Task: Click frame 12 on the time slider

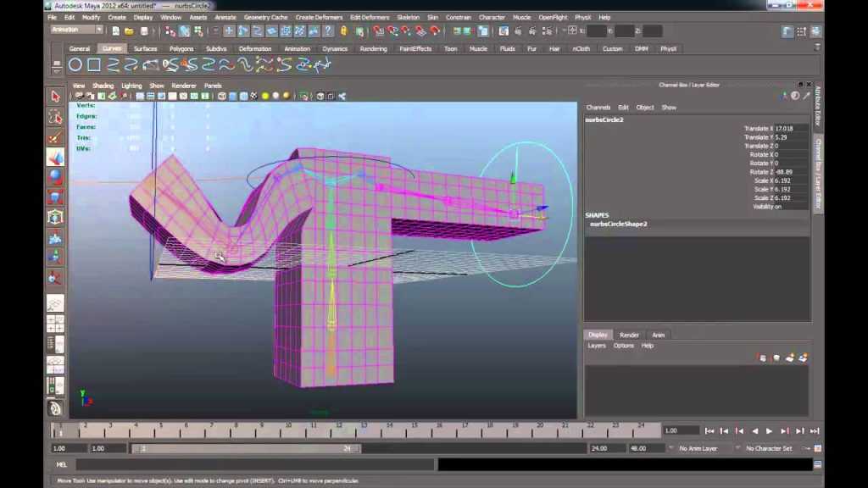Action: coord(339,430)
